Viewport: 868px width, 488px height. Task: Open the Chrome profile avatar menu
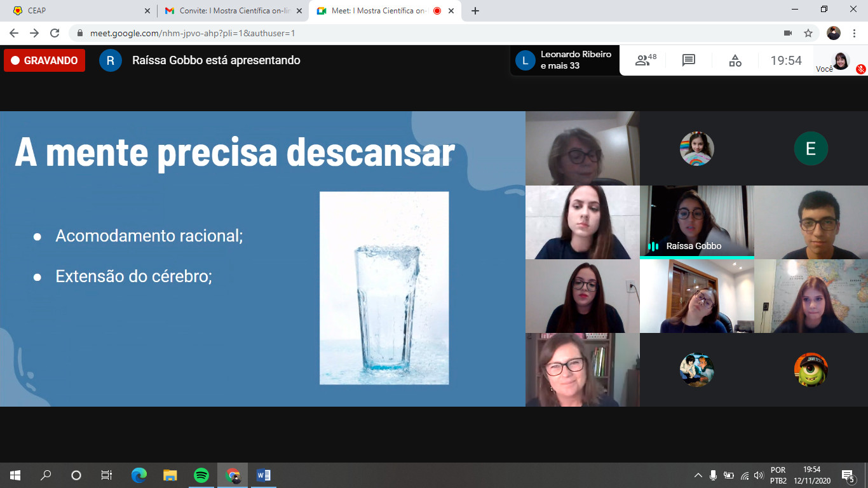tap(834, 33)
